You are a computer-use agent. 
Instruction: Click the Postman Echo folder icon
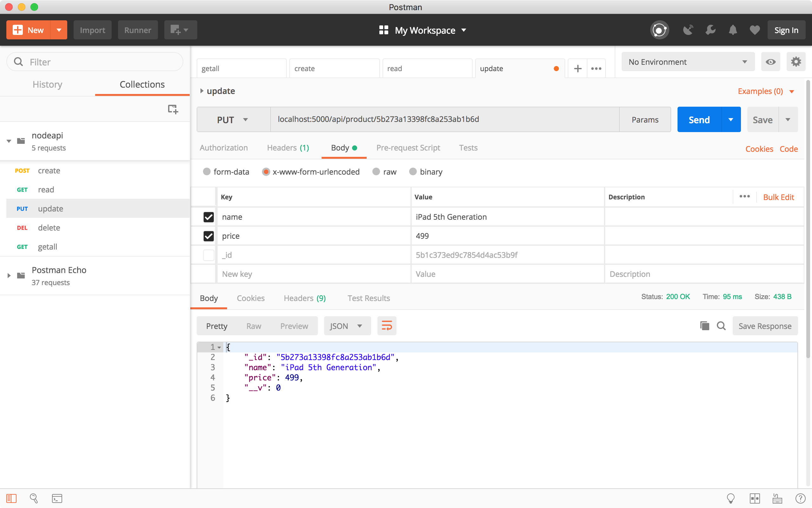click(x=21, y=276)
